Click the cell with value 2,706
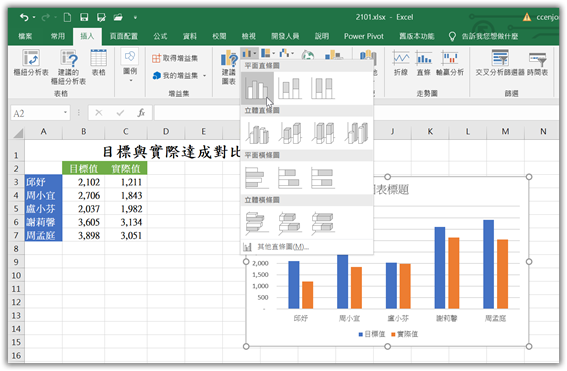This screenshot has width=567, height=371. (84, 195)
